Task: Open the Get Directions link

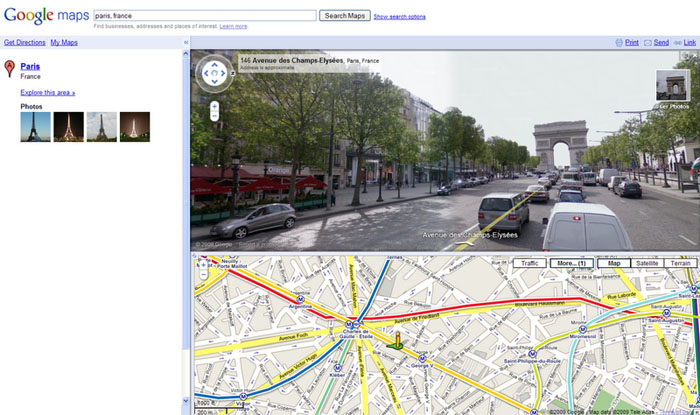Action: click(25, 42)
